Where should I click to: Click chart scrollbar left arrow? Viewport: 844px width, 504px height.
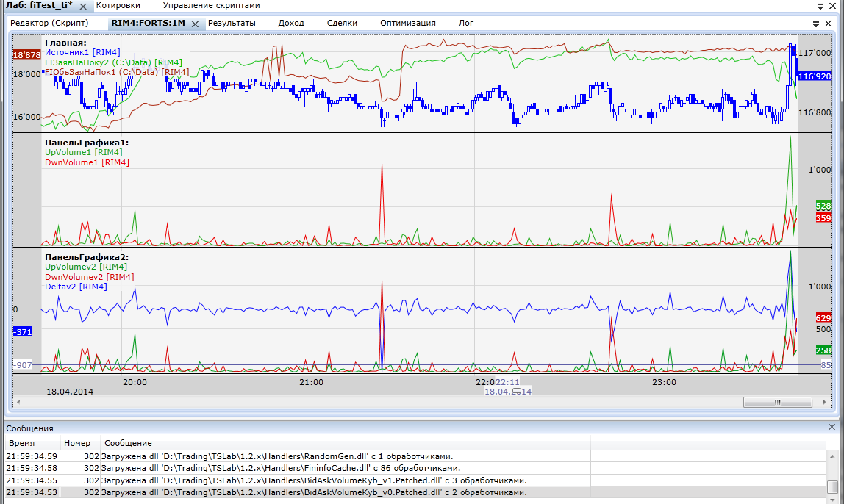click(x=18, y=402)
